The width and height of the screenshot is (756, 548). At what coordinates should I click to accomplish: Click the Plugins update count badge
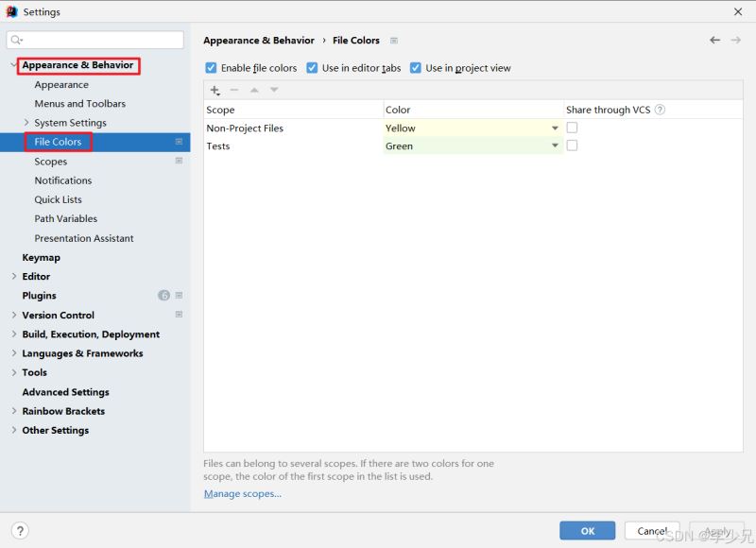[163, 295]
